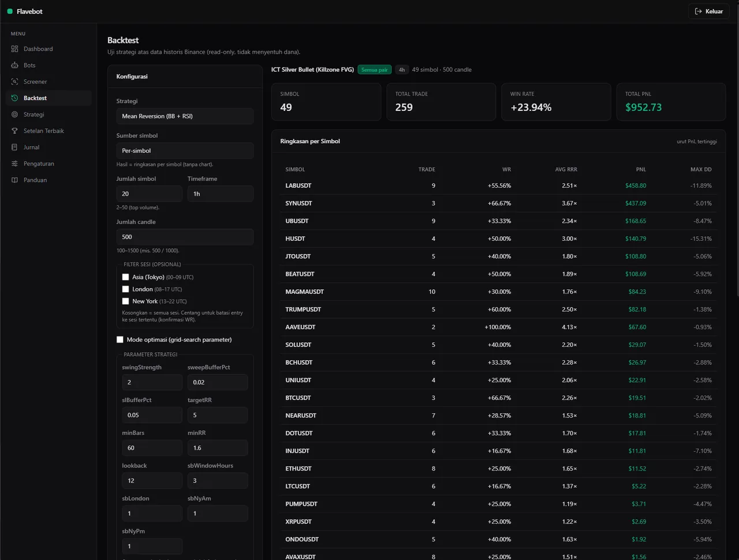Click the Jurnal notebook icon
The width and height of the screenshot is (739, 560).
pyautogui.click(x=14, y=147)
